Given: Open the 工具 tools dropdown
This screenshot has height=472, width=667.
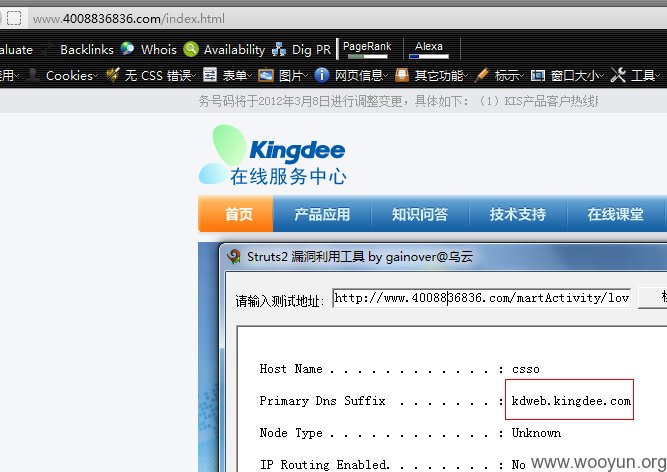Looking at the screenshot, I should click(645, 76).
